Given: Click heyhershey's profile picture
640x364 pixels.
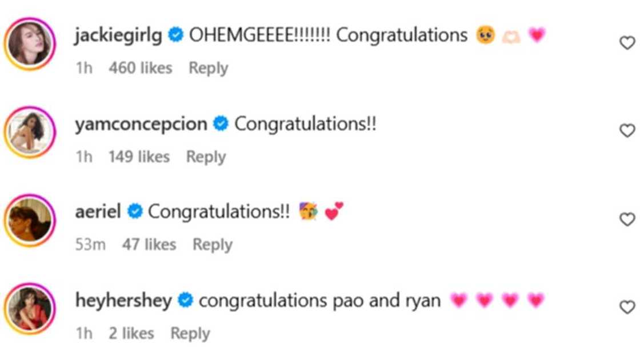Looking at the screenshot, I should pos(30,309).
